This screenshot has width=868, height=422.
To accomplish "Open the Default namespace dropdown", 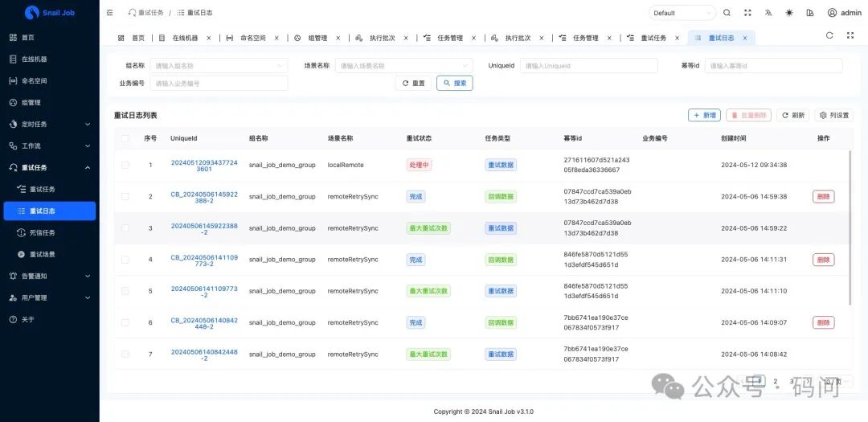I will (x=682, y=13).
